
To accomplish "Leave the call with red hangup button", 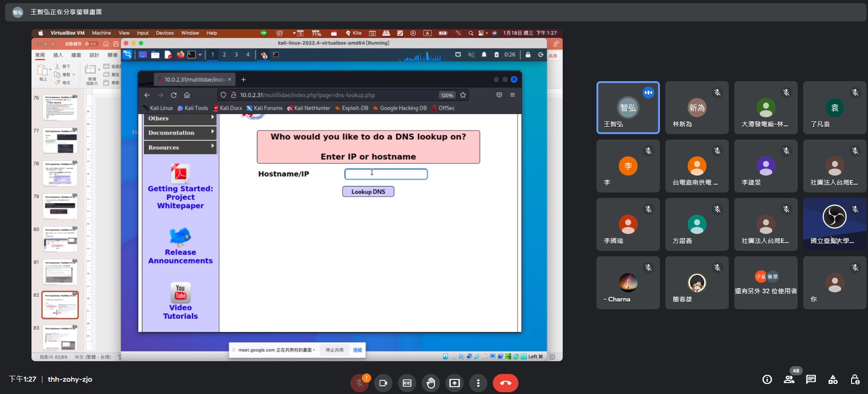I will (506, 383).
